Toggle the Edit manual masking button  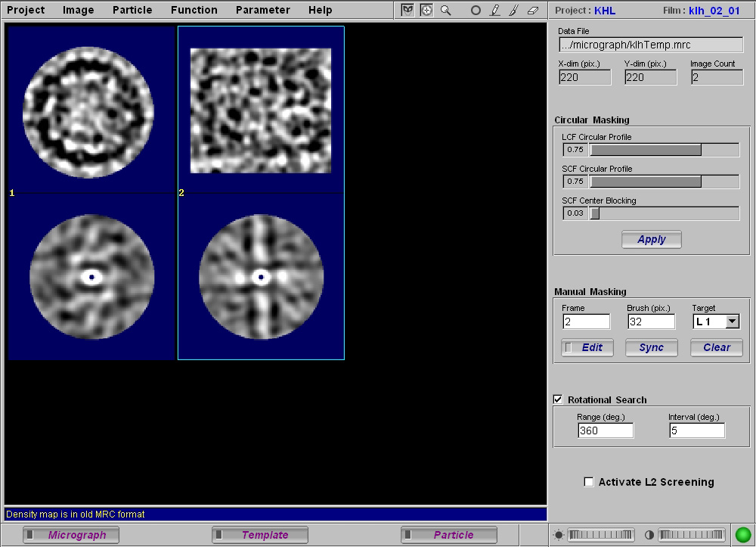click(586, 348)
